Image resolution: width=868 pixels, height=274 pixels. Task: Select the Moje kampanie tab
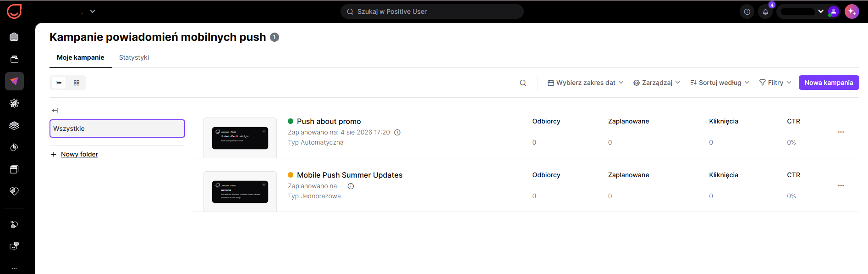tap(81, 57)
